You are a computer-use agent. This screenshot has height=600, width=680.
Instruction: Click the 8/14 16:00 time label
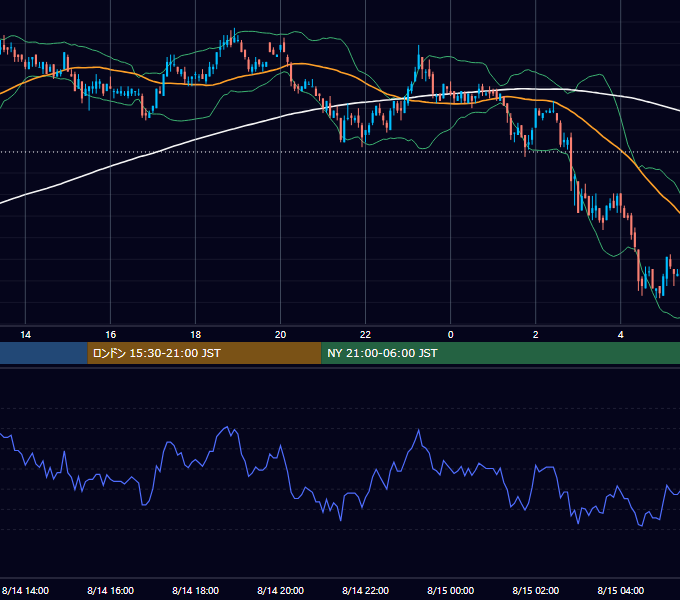[111, 590]
